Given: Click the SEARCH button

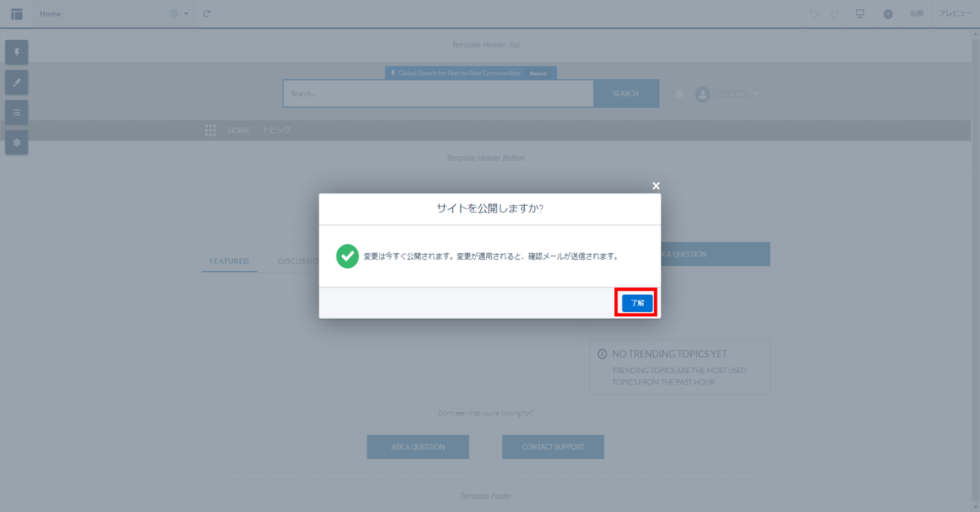Looking at the screenshot, I should (x=626, y=93).
